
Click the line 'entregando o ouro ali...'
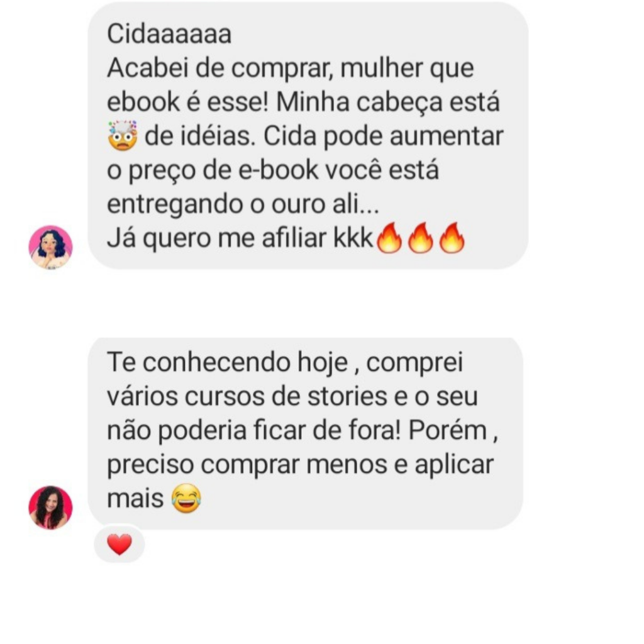point(243,204)
